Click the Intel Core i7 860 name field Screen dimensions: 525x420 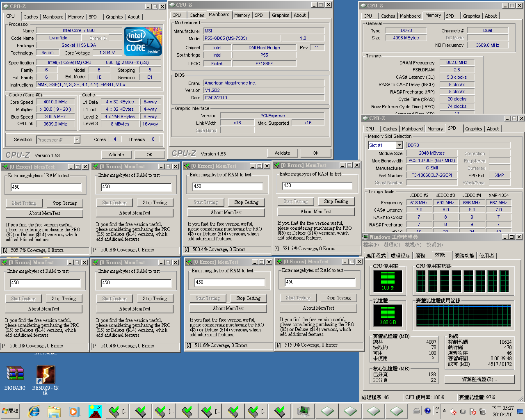[x=79, y=30]
